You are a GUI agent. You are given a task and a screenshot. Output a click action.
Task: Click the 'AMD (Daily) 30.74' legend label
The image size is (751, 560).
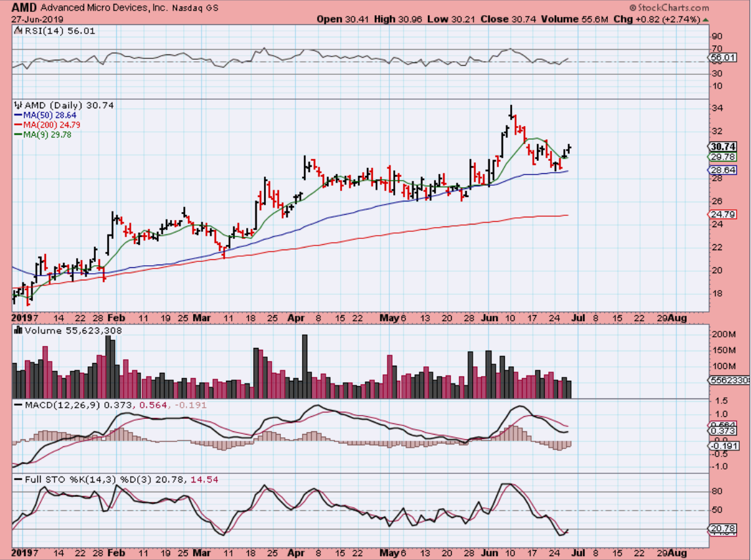click(69, 105)
